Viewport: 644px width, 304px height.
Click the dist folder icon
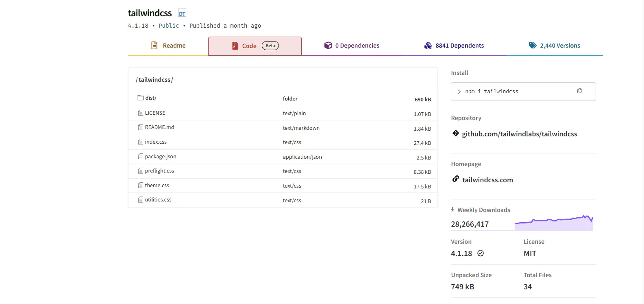pos(140,98)
